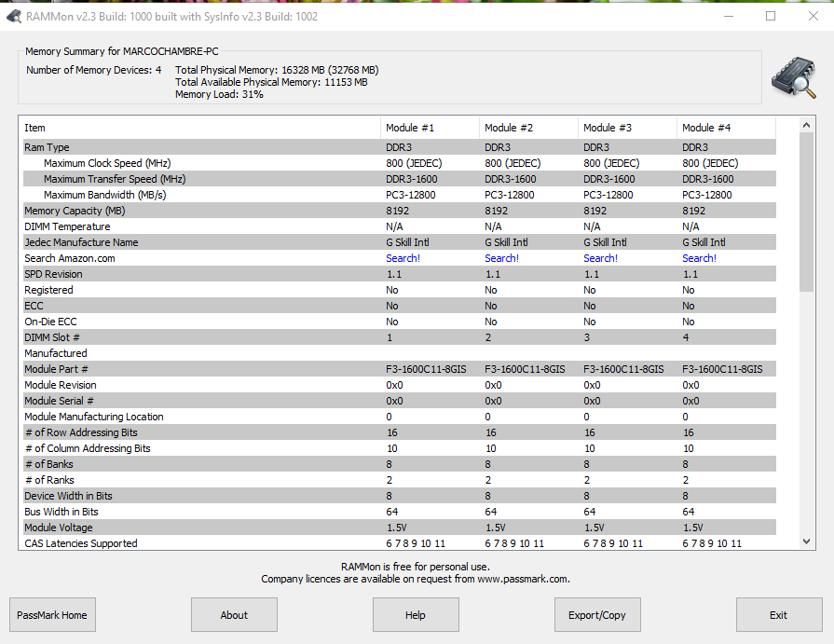Select the Module #3 column header

coord(628,128)
